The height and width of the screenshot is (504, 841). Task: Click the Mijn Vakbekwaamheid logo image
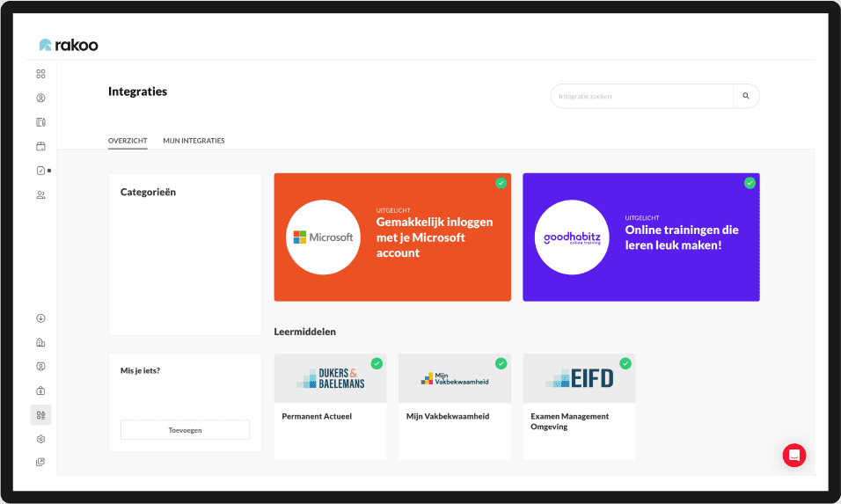coord(455,378)
